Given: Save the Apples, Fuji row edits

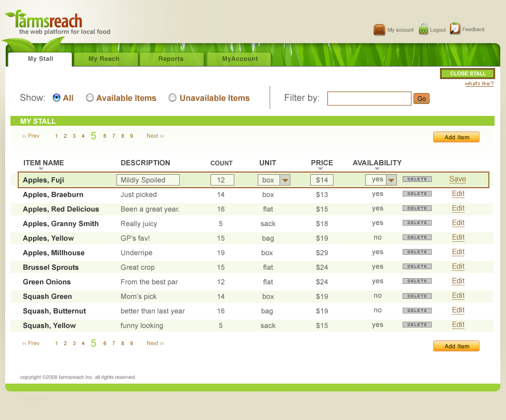Looking at the screenshot, I should pyautogui.click(x=457, y=179).
